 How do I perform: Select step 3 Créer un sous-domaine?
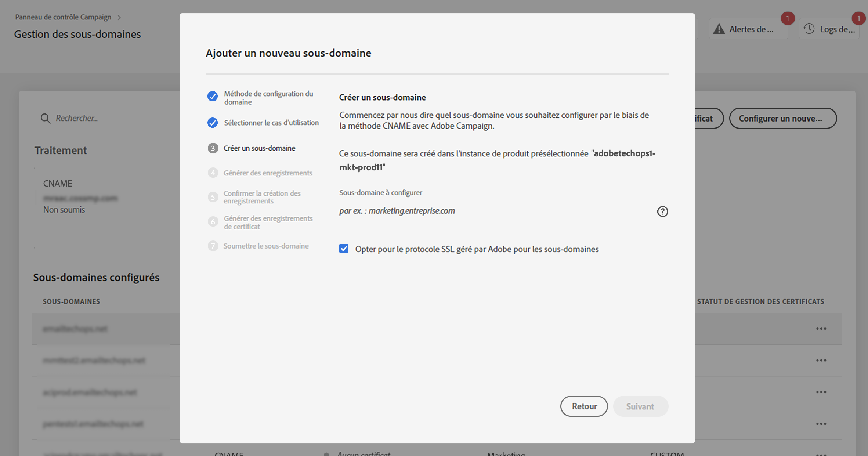click(x=259, y=148)
